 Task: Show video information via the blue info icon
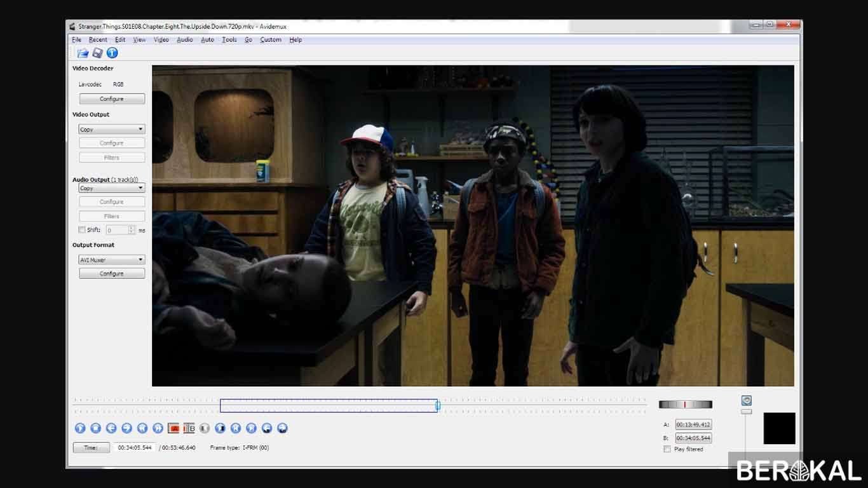coord(112,53)
